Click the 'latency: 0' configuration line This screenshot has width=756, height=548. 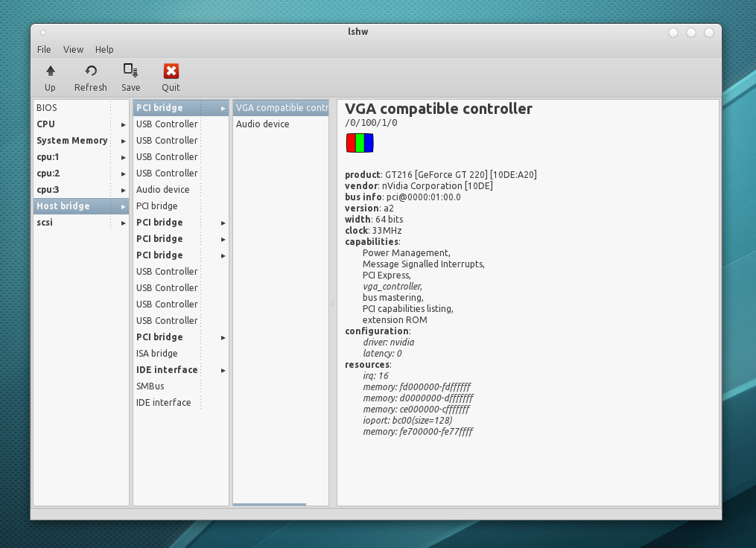pos(382,353)
